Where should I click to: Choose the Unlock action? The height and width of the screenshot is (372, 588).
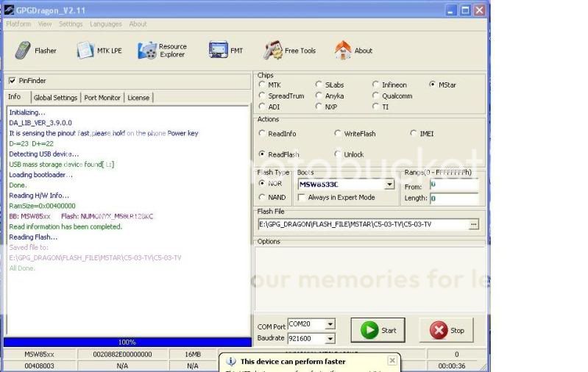click(x=338, y=154)
